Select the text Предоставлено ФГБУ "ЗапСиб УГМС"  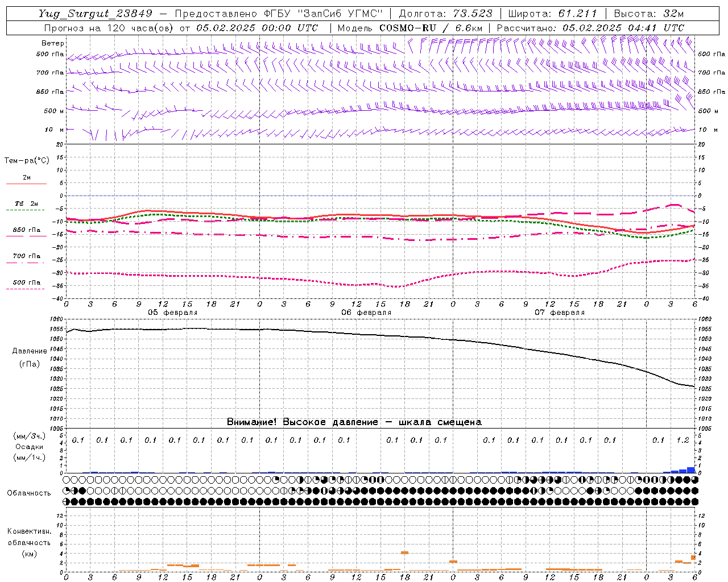coord(279,14)
